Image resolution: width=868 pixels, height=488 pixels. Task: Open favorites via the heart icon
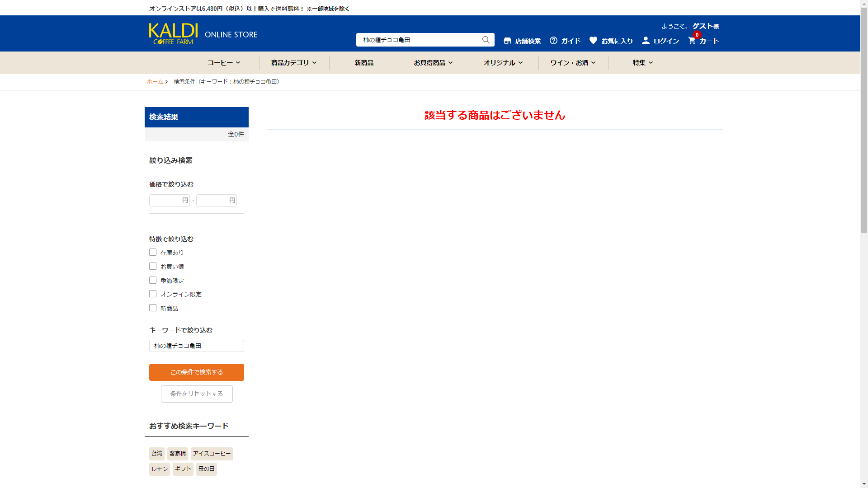593,40
